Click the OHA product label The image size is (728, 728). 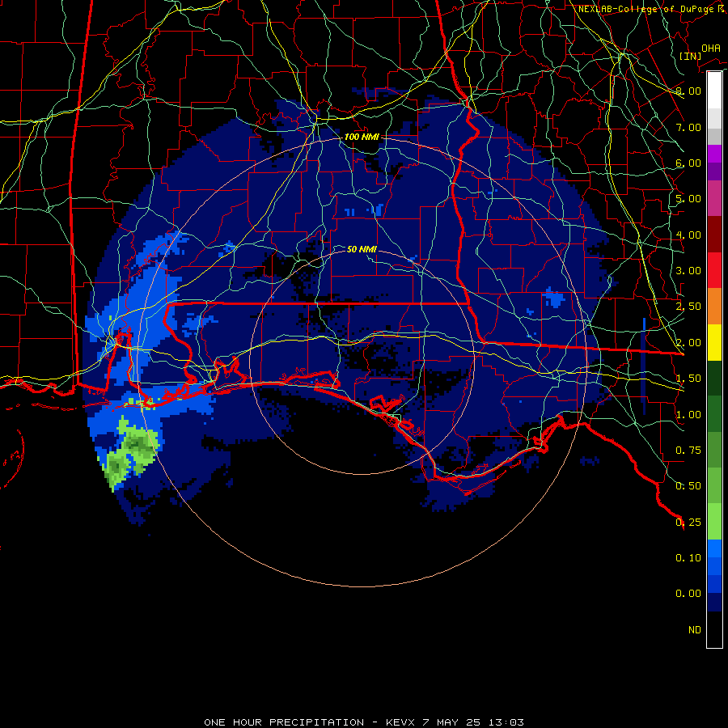pos(711,48)
